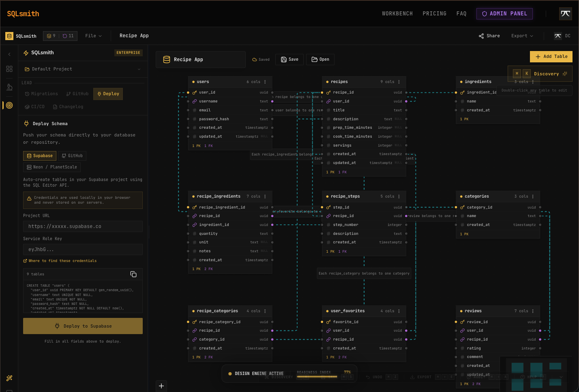The image size is (579, 392).
Task: Open the ADMIN PANEL from the top bar
Action: coord(504,13)
